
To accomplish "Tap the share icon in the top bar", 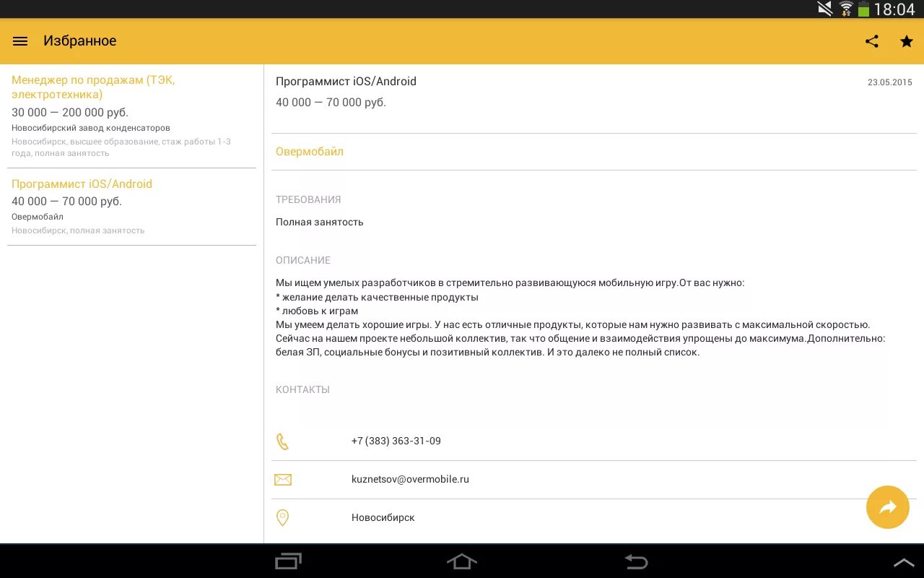I will [872, 41].
